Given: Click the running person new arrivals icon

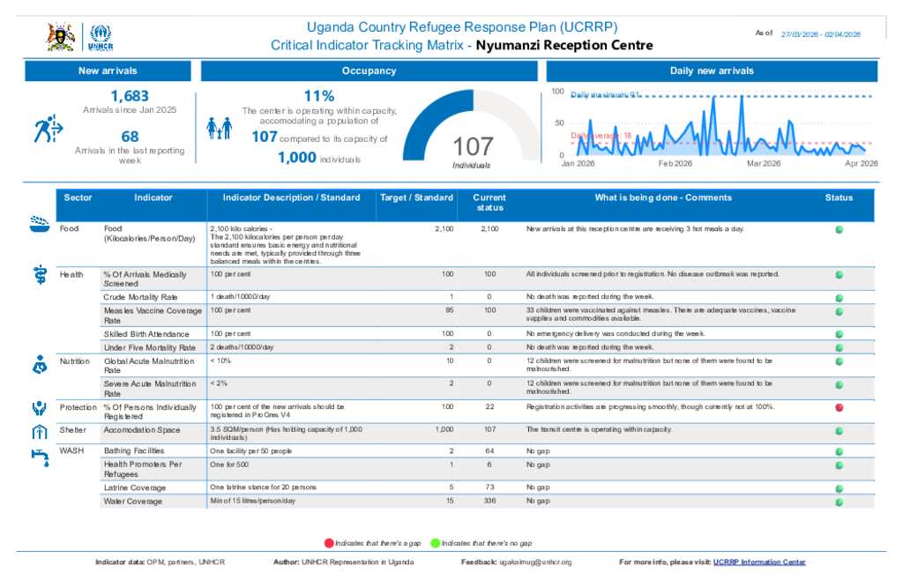Looking at the screenshot, I should point(49,130).
